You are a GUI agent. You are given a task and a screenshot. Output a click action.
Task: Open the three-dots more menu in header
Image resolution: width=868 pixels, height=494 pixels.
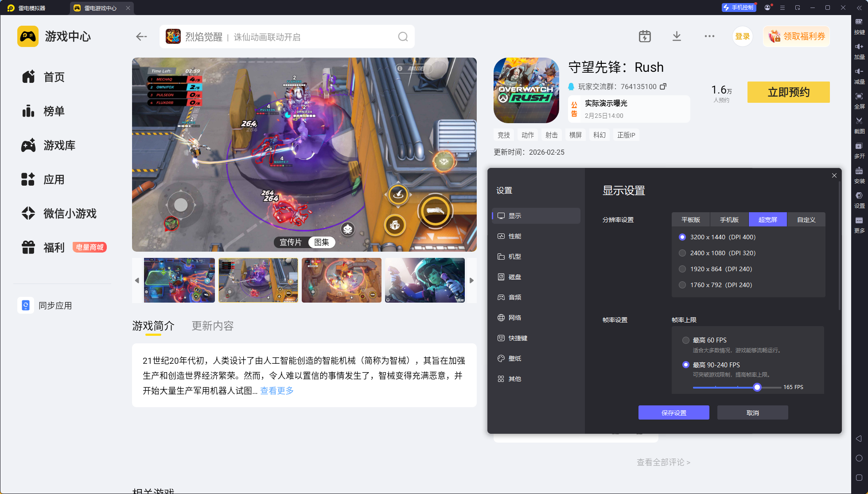click(709, 36)
